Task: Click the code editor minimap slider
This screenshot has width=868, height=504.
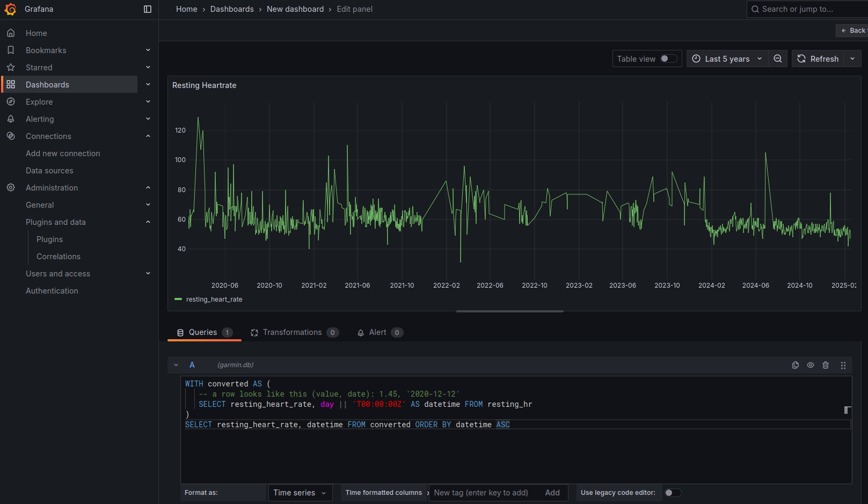Action: coord(848,410)
